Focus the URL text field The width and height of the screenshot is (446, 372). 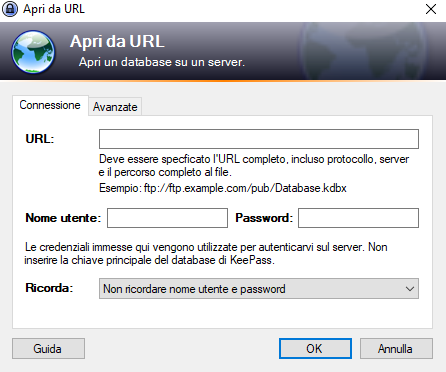coord(259,139)
